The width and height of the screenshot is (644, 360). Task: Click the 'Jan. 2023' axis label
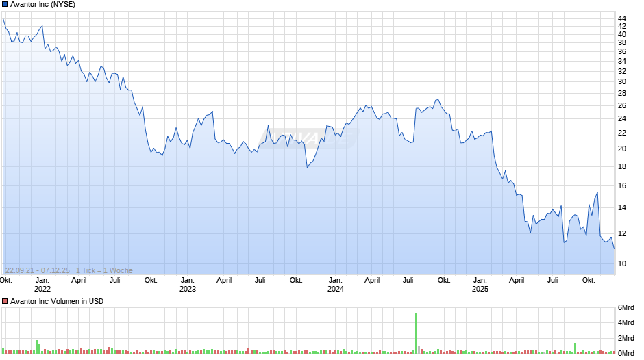(188, 285)
